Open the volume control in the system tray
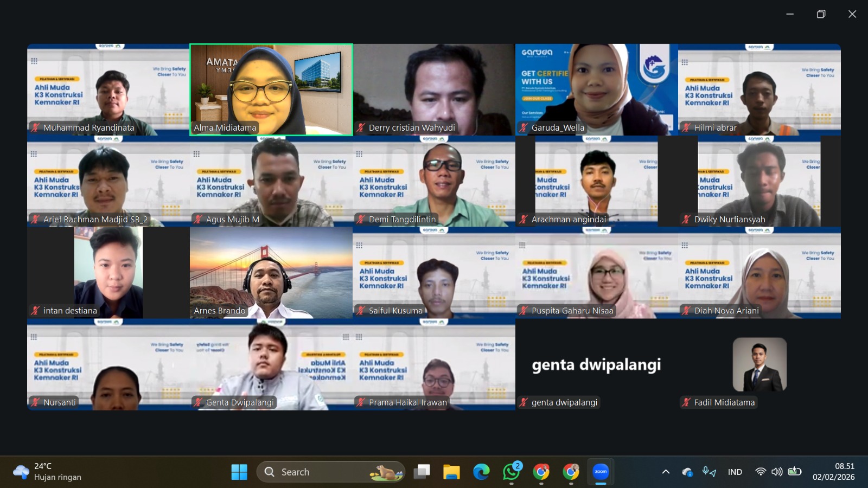Image resolution: width=868 pixels, height=488 pixels. click(777, 472)
